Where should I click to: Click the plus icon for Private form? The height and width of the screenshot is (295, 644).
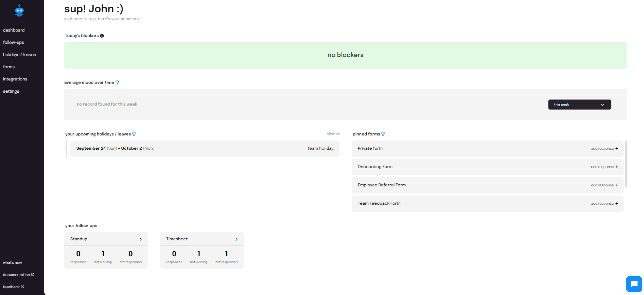coord(617,148)
